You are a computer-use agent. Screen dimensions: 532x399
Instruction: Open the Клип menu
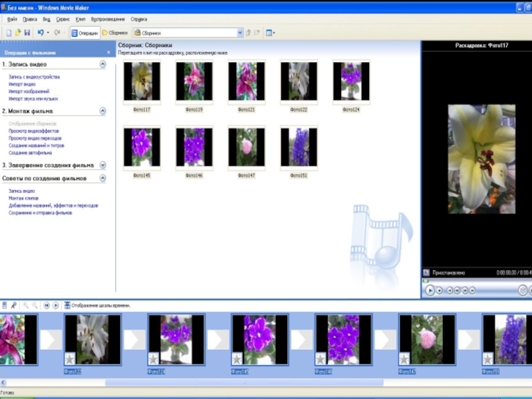80,19
